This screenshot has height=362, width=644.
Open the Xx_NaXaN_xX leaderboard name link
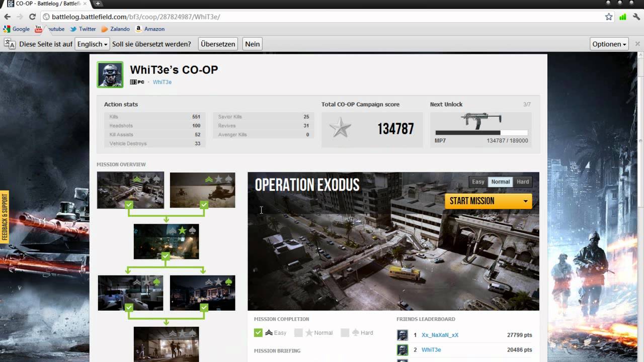tap(440, 335)
